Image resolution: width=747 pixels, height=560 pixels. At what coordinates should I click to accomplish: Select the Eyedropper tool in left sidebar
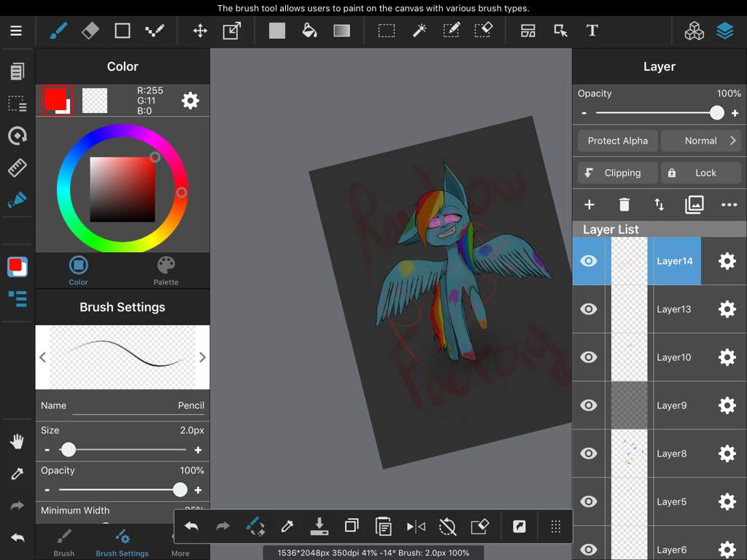click(x=18, y=474)
